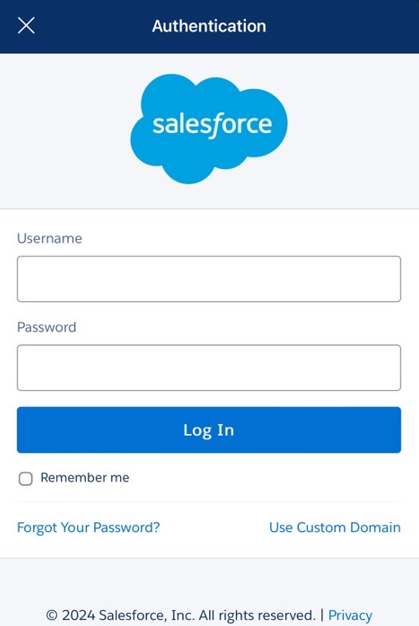Focus the Password input field
The height and width of the screenshot is (626, 419).
[209, 367]
